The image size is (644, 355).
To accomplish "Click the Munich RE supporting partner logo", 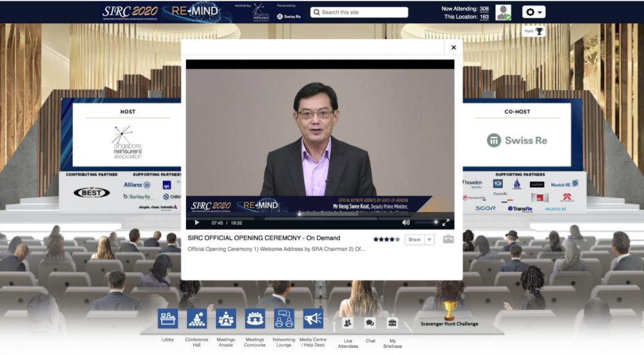I will pyautogui.click(x=565, y=184).
